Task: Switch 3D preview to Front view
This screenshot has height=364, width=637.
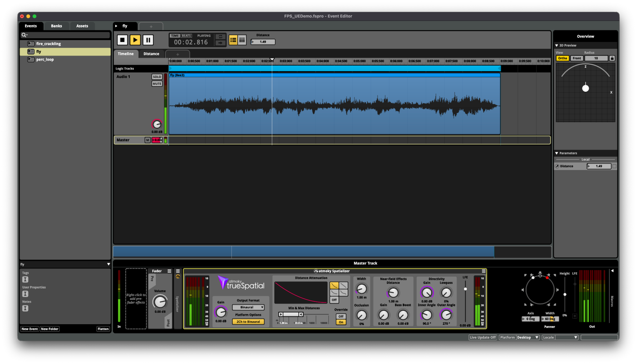Action: [x=577, y=58]
